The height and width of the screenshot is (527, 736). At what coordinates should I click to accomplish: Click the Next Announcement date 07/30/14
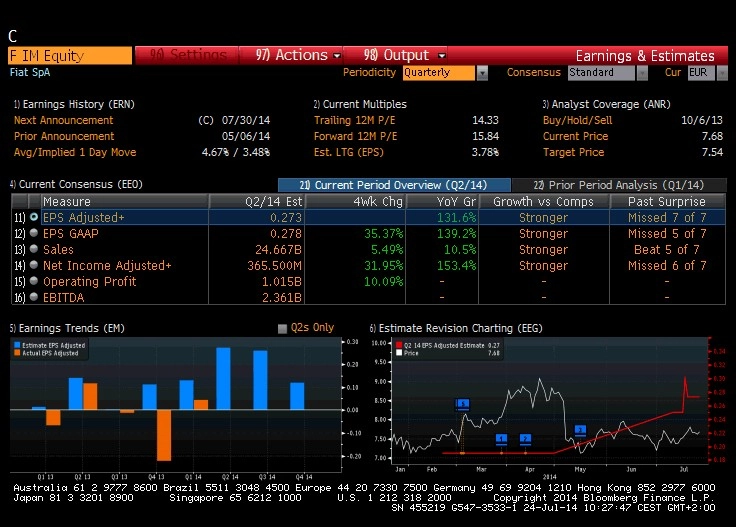246,120
